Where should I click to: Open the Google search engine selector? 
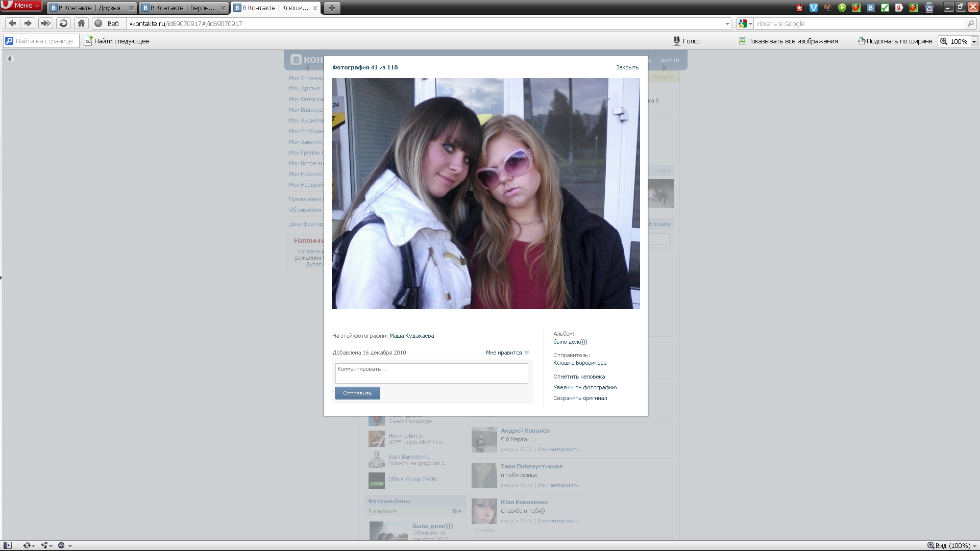(x=745, y=23)
